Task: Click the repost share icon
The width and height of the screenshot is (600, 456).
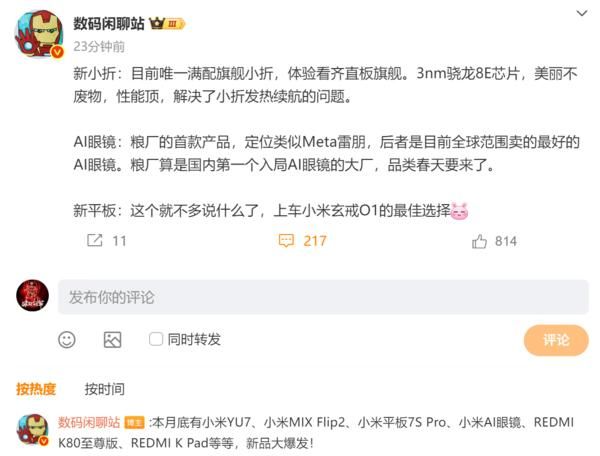Action: click(x=95, y=241)
